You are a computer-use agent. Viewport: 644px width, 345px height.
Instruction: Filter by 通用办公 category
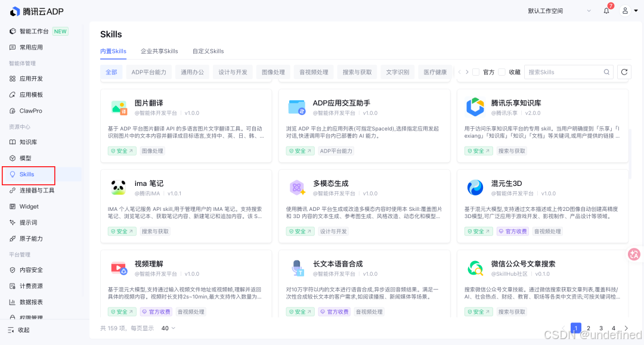[x=192, y=72]
